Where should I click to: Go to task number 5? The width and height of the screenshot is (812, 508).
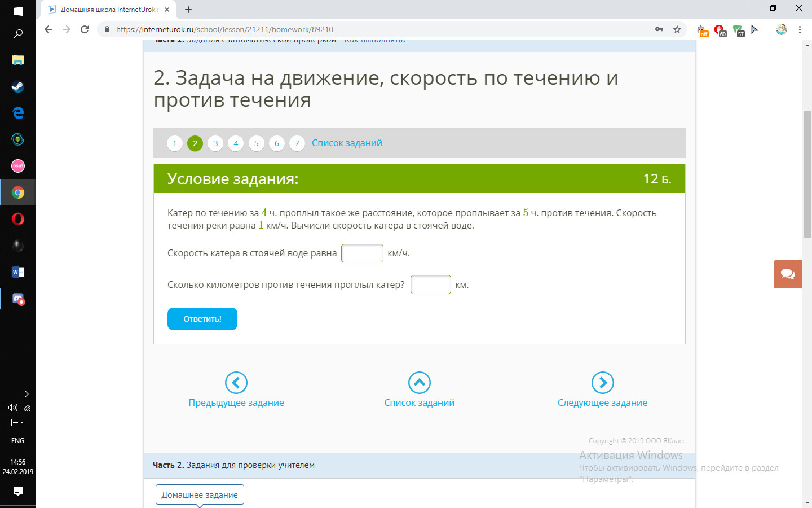point(256,143)
